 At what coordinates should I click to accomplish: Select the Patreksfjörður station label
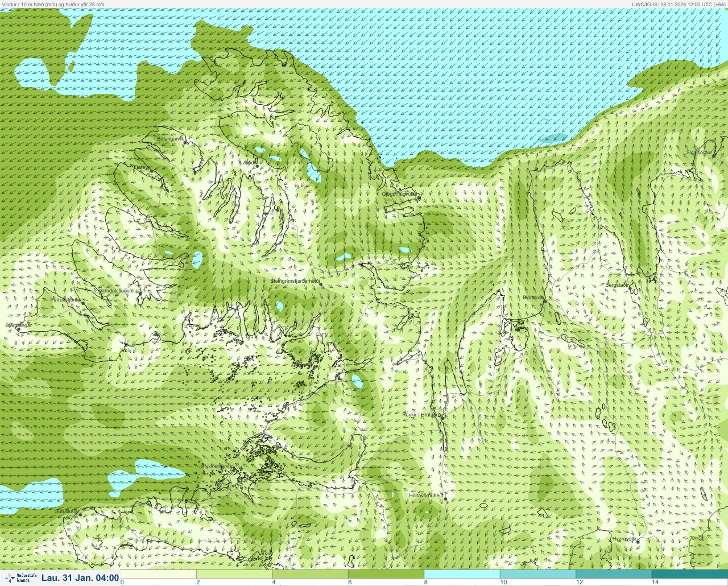click(x=66, y=299)
